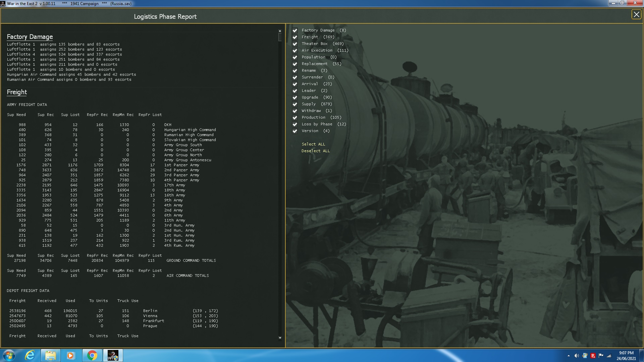Open the Windows Start menu
This screenshot has height=362, width=644.
coord(9,355)
